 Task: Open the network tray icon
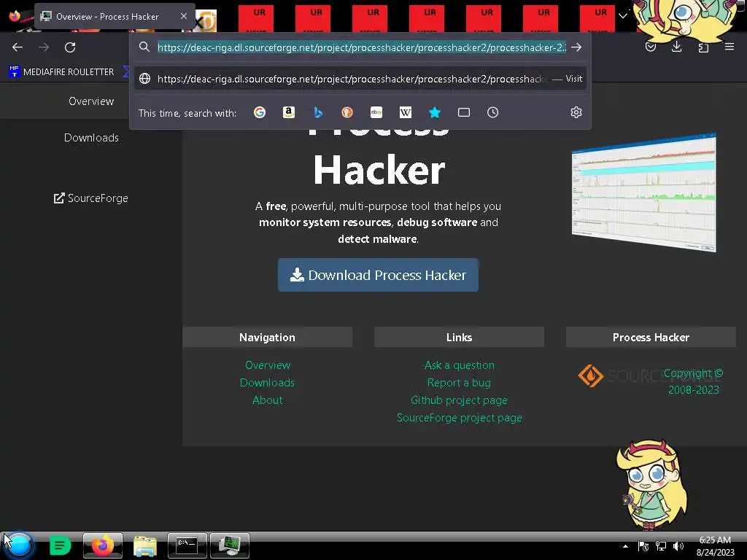click(661, 546)
